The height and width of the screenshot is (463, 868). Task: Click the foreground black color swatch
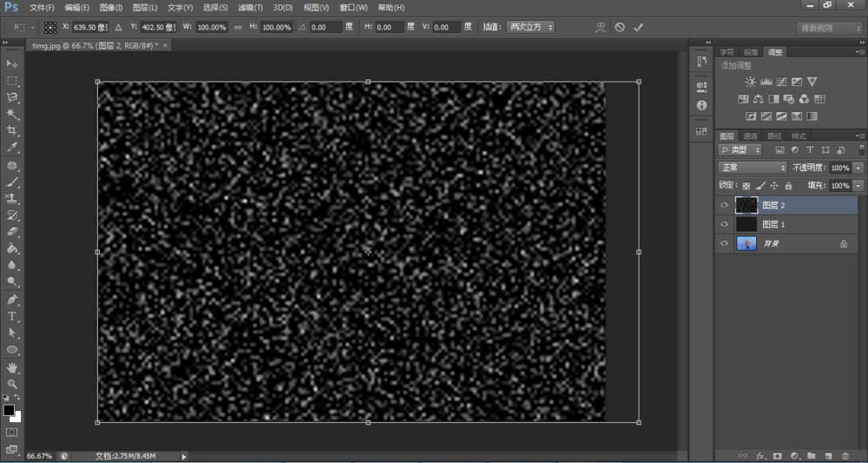point(9,409)
